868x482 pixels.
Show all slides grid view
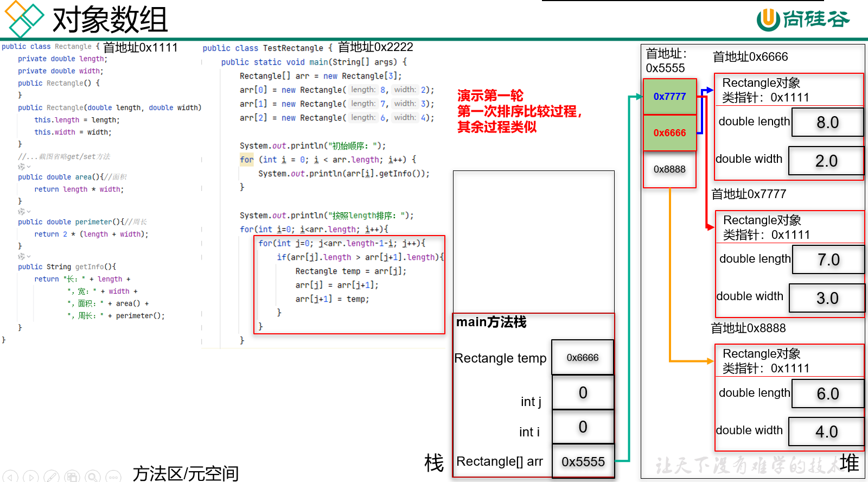72,477
